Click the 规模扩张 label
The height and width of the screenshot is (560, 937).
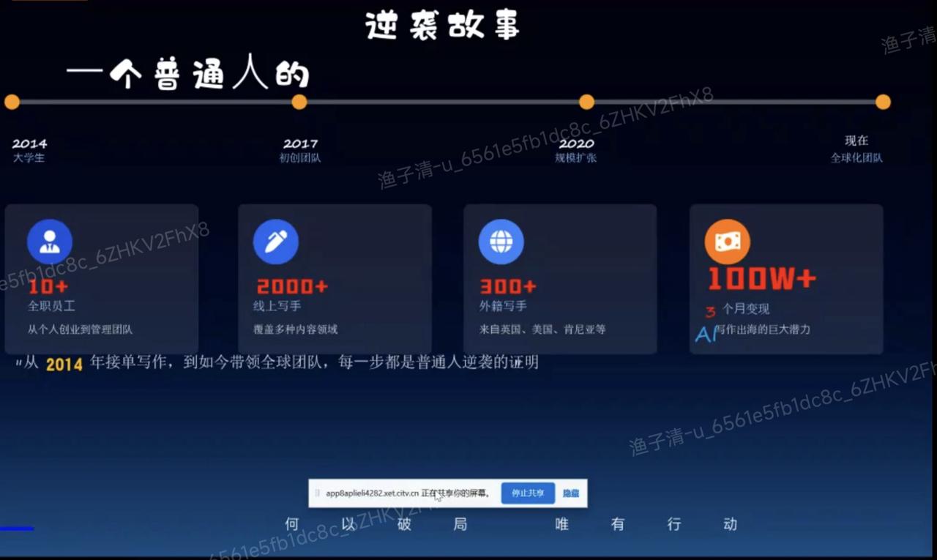(576, 157)
